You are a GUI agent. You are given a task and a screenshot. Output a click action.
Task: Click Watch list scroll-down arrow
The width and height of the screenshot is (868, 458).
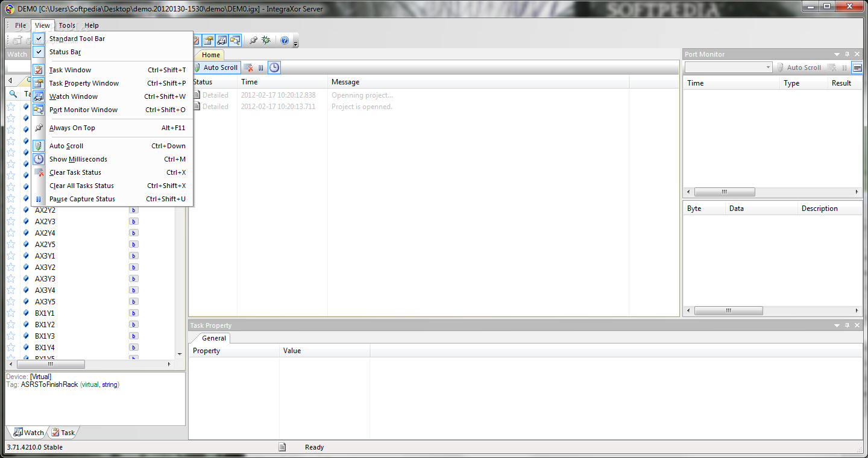180,354
